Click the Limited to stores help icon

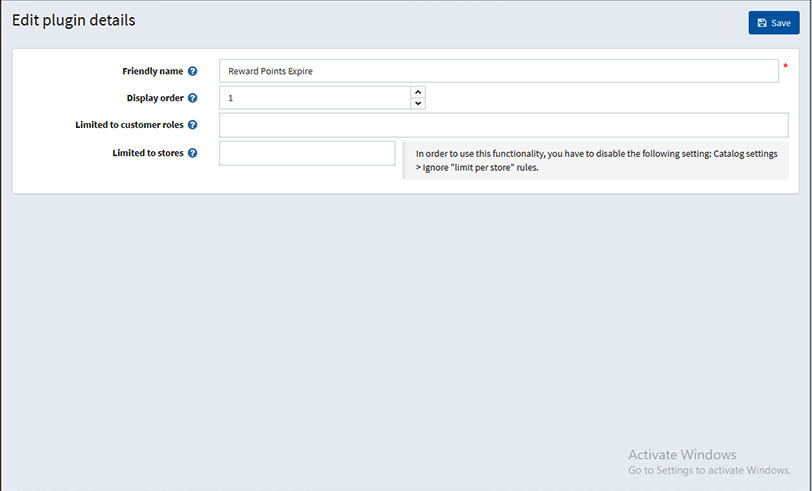pyautogui.click(x=193, y=153)
